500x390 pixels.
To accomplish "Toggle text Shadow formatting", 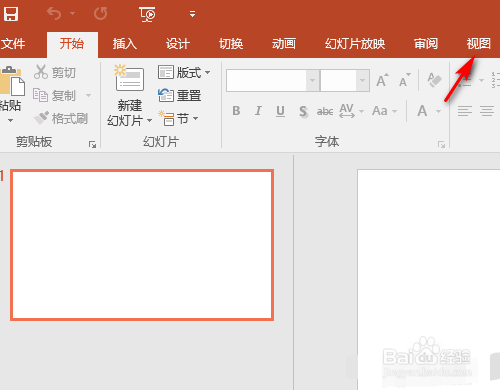I will click(x=303, y=111).
